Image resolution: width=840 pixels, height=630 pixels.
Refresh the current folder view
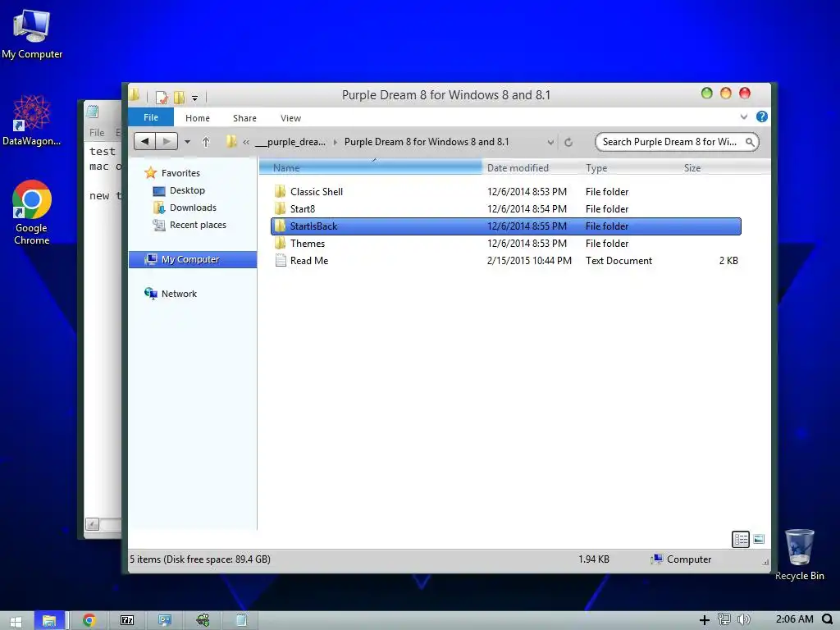coord(568,142)
